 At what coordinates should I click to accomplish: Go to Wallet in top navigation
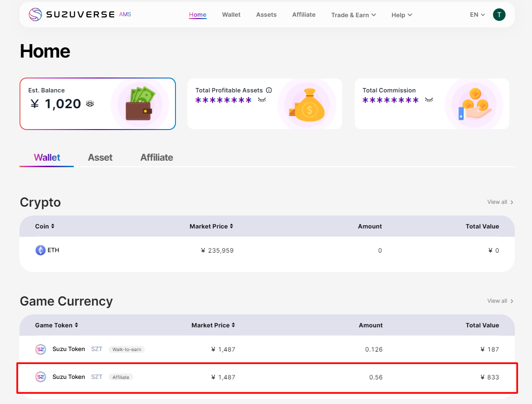(x=231, y=15)
